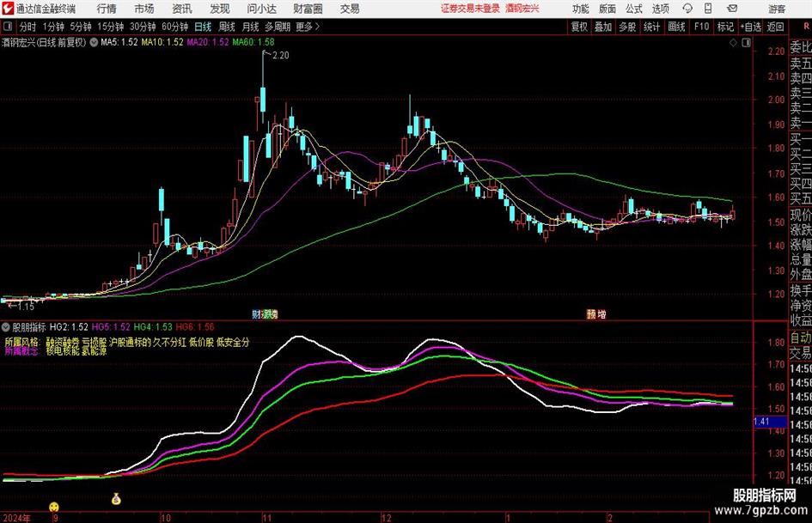Select the 月线 monthly period
812x523 pixels.
(x=251, y=27)
